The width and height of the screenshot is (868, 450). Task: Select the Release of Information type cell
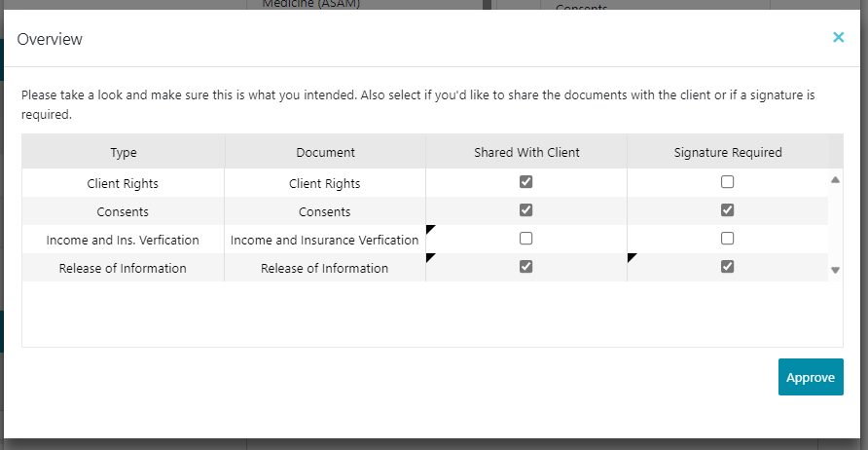(x=123, y=268)
